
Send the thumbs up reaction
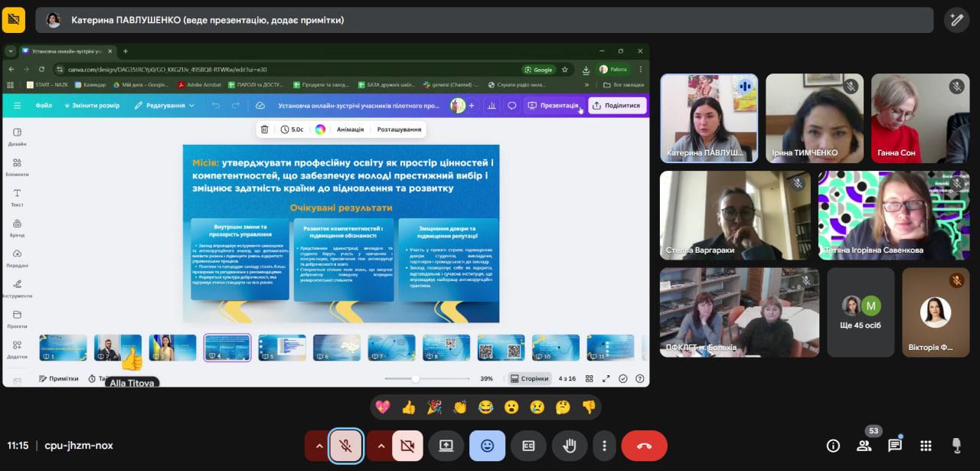(x=409, y=407)
